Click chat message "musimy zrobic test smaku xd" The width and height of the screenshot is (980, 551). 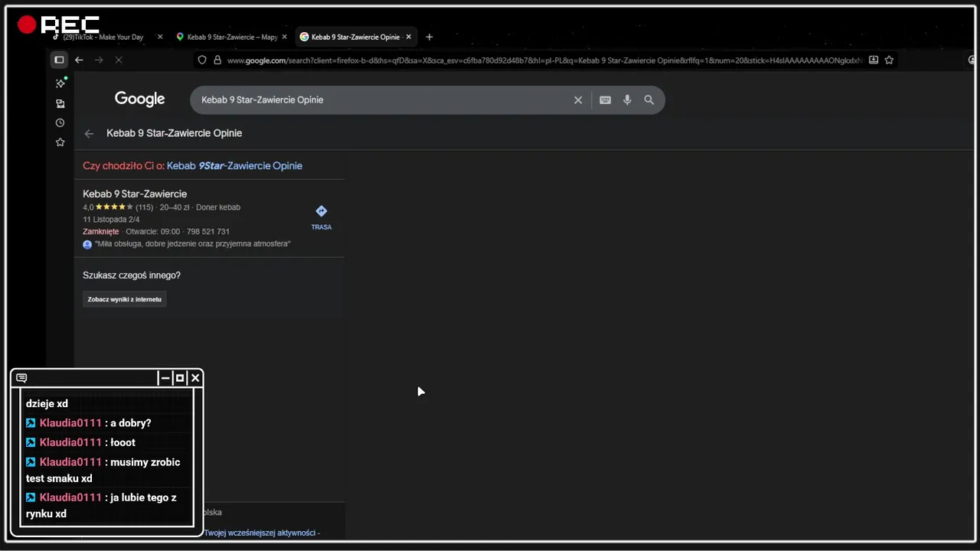pos(103,470)
